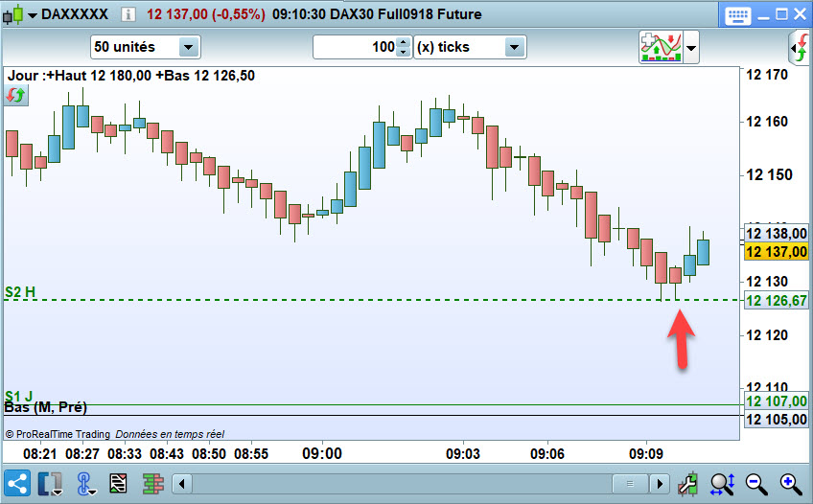The image size is (813, 504).
Task: Open the drawing objects list icon
Action: coord(118,484)
